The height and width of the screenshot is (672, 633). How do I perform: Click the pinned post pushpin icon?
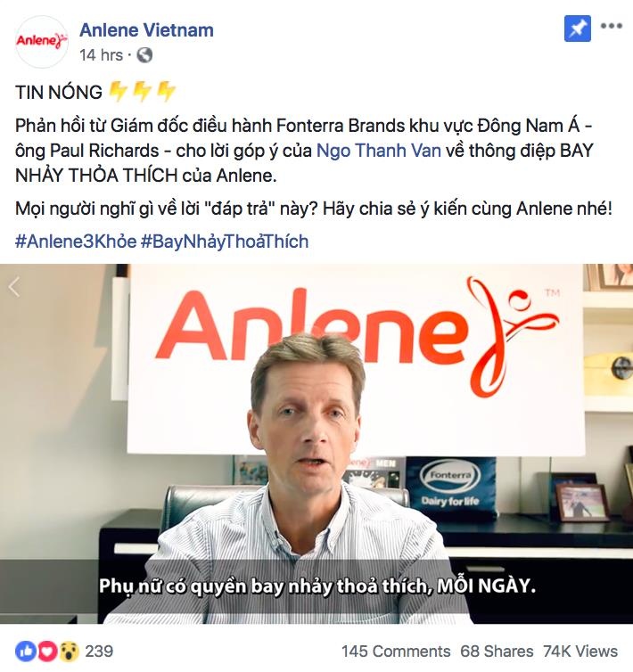coord(577,29)
